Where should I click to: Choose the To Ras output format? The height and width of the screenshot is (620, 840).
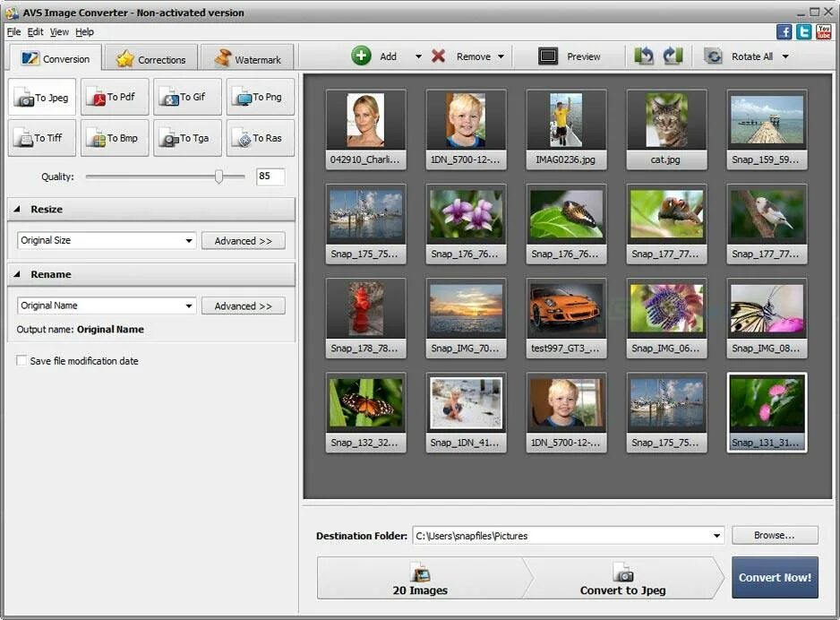click(261, 138)
